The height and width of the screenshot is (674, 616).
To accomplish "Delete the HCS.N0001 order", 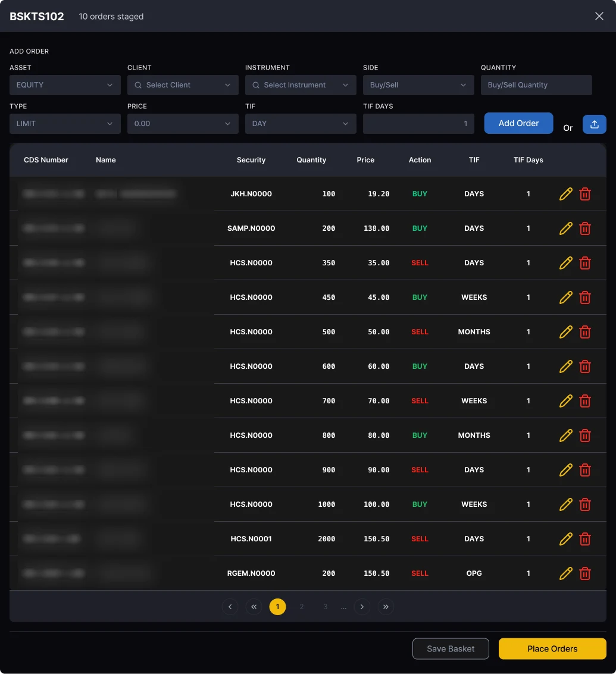I will tap(585, 538).
